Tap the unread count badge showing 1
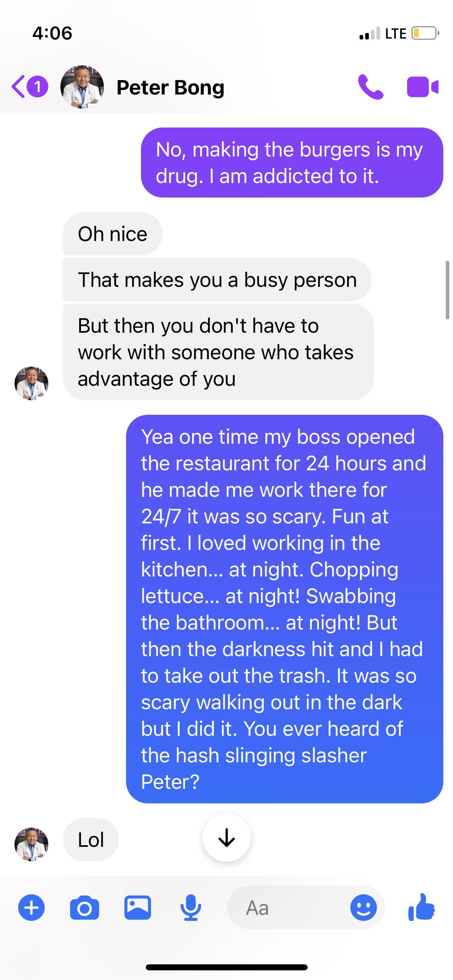The width and height of the screenshot is (453, 980). [38, 87]
